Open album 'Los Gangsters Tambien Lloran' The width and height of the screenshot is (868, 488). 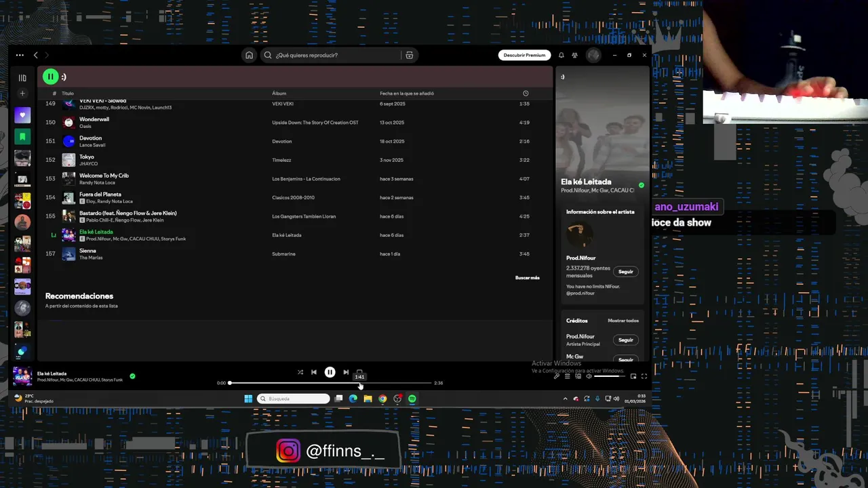coord(304,216)
